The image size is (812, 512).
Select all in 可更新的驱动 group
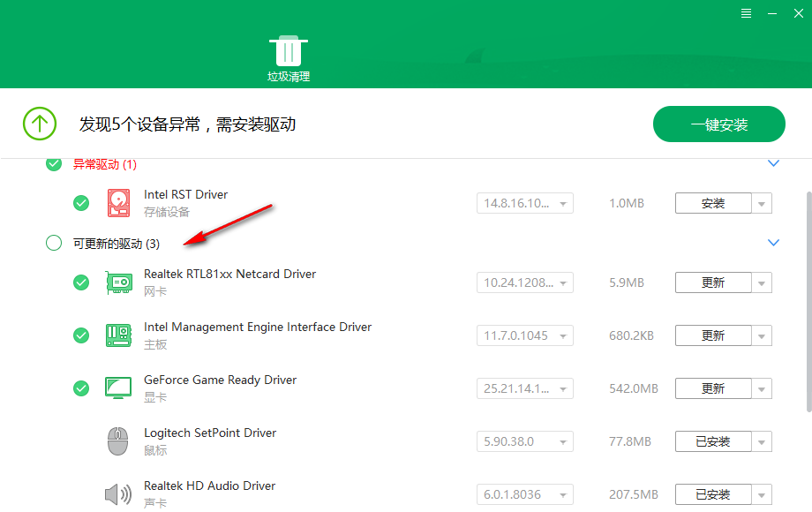click(53, 243)
